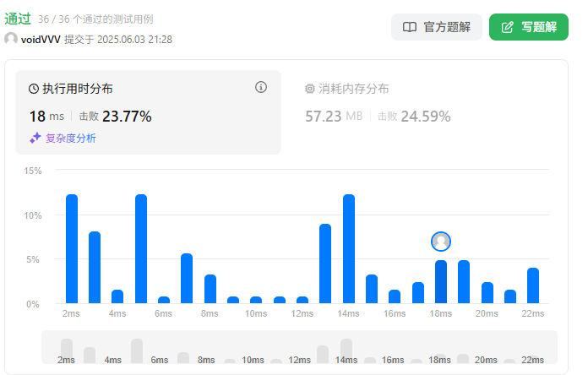Click the green 通过 status text

coord(18,19)
